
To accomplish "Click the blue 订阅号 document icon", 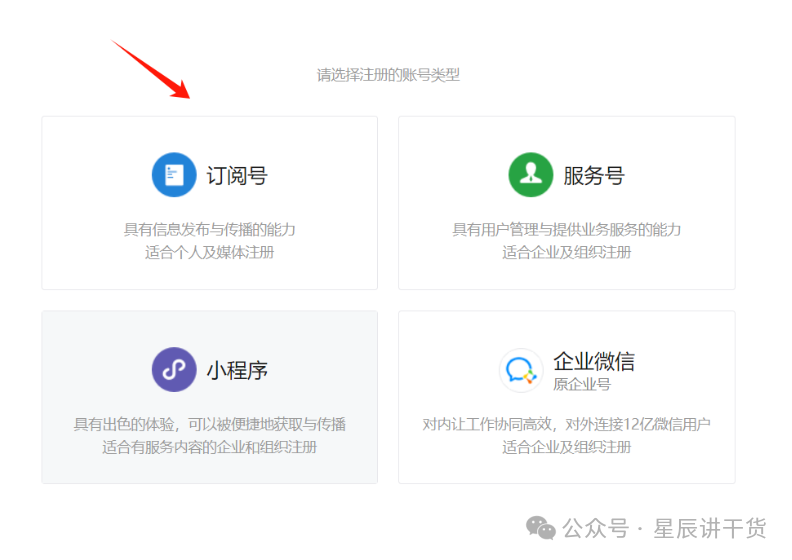I will (174, 175).
